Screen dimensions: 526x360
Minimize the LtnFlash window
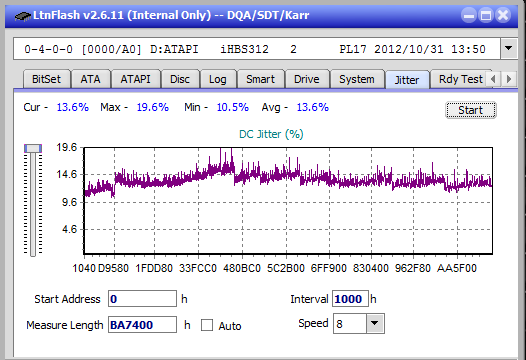tap(469, 15)
